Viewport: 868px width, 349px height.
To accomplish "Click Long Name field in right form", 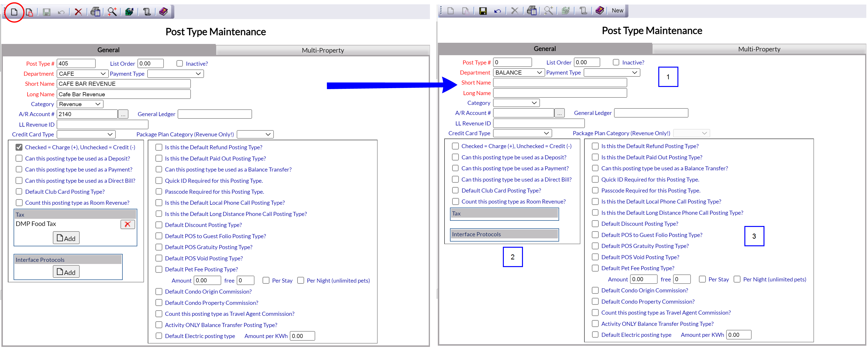I will pos(560,93).
